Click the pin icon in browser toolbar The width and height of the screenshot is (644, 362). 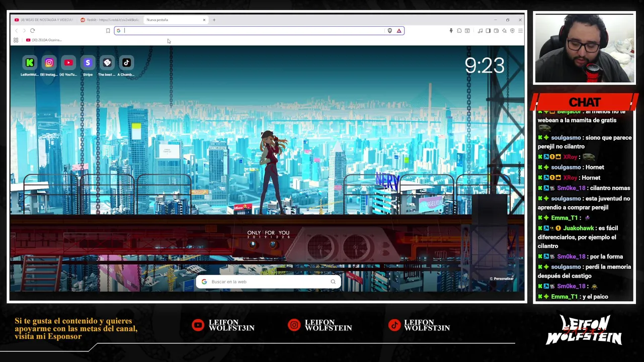click(451, 31)
